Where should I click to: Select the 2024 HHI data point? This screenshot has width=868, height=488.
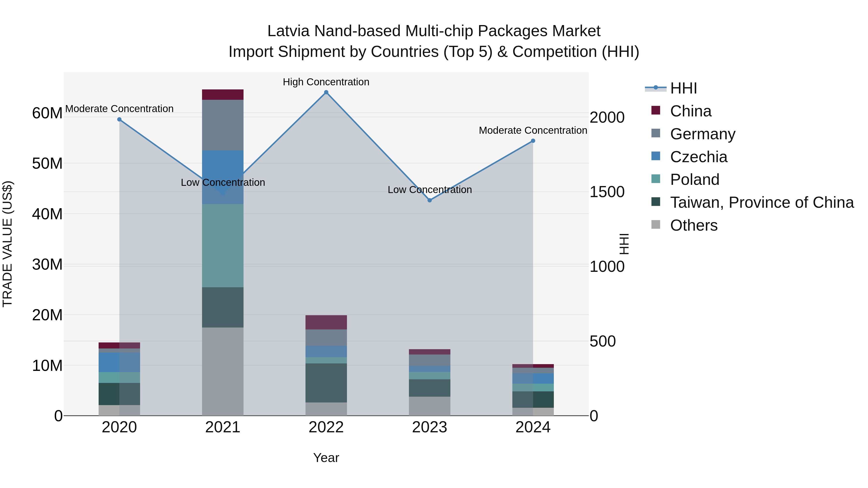click(533, 141)
